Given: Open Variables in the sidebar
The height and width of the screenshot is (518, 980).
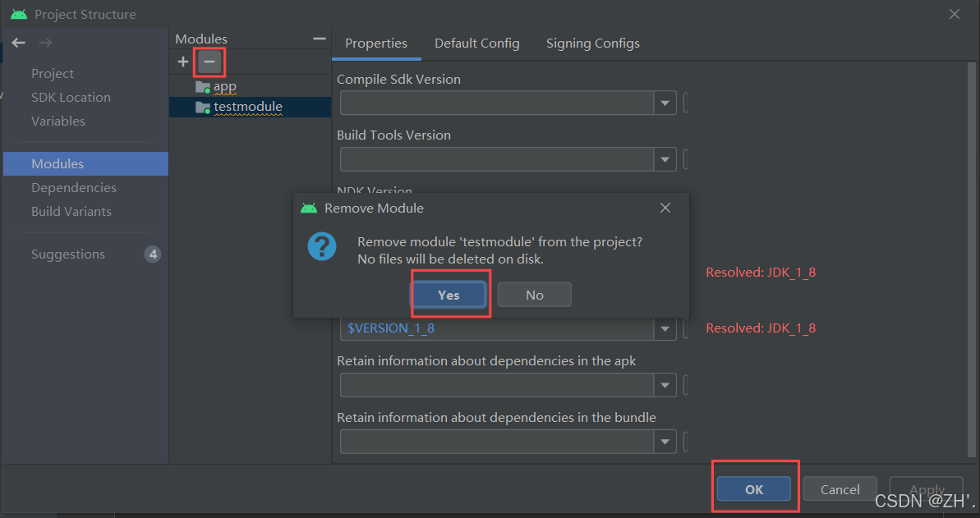Looking at the screenshot, I should click(x=58, y=121).
